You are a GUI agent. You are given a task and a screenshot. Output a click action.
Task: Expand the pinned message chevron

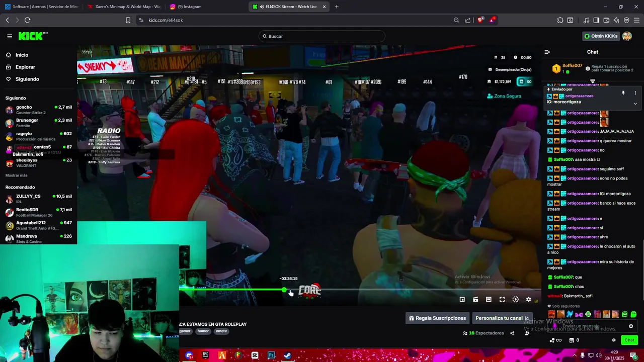click(635, 104)
